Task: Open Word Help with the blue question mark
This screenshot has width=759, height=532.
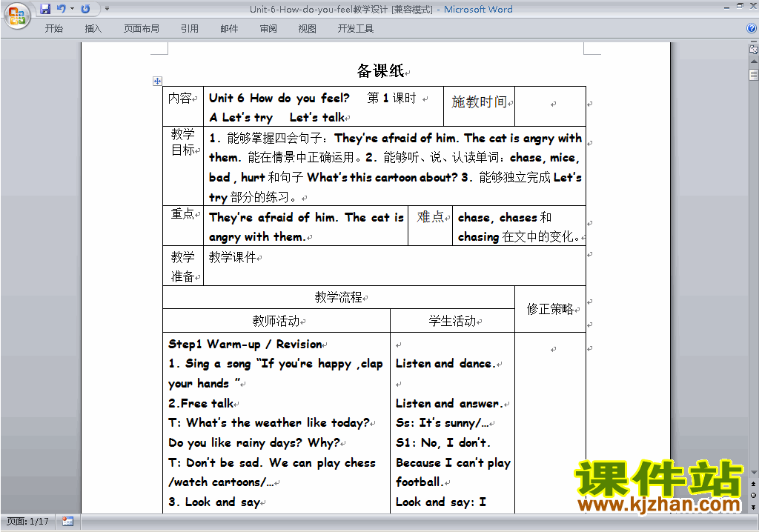Action: pos(752,29)
